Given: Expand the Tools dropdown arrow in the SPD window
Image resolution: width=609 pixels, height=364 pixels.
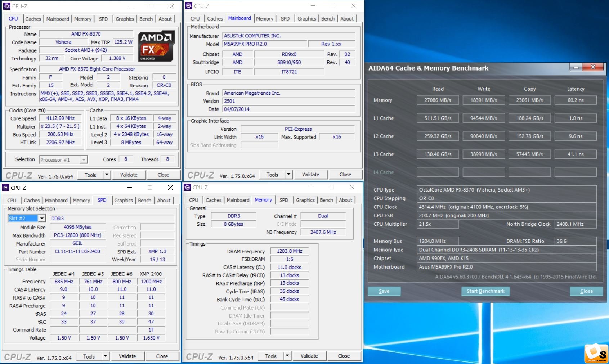Looking at the screenshot, I should [105, 356].
